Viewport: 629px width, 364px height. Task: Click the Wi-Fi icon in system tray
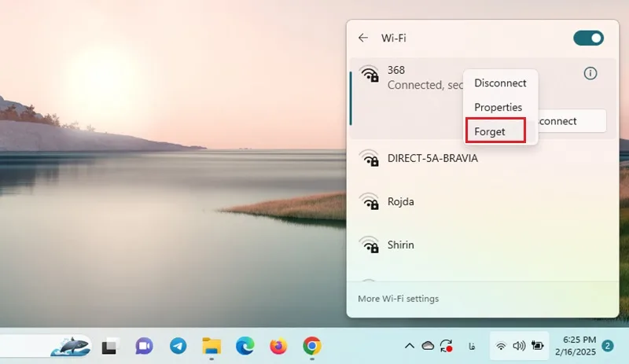(x=501, y=346)
